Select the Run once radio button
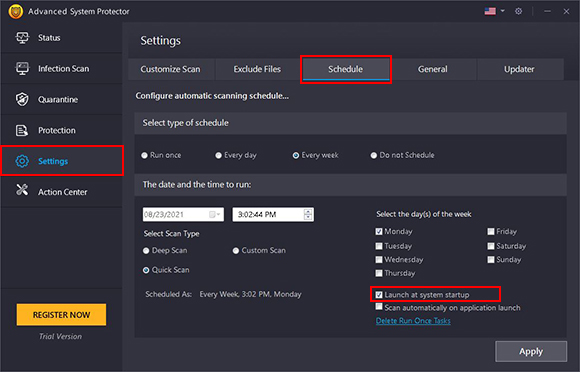This screenshot has height=372, width=580. (144, 155)
